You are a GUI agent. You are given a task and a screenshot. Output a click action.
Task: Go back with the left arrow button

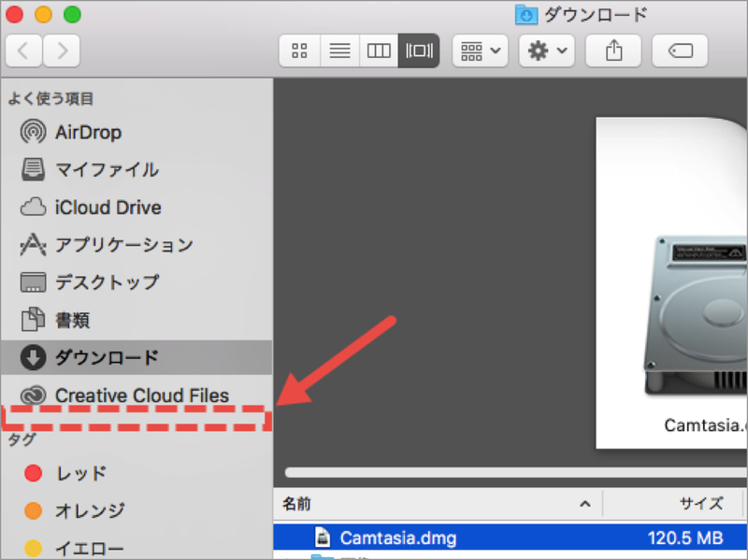click(x=24, y=50)
